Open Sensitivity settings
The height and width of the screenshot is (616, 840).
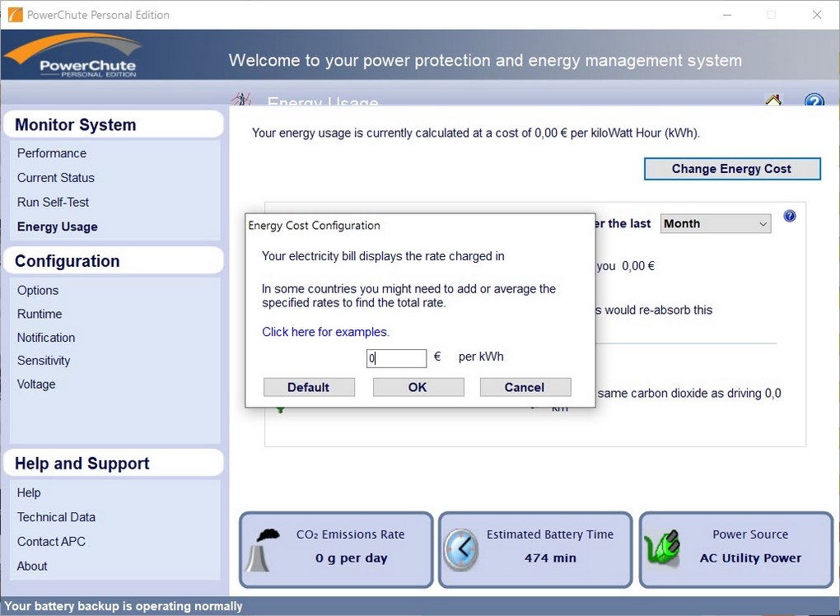[44, 361]
